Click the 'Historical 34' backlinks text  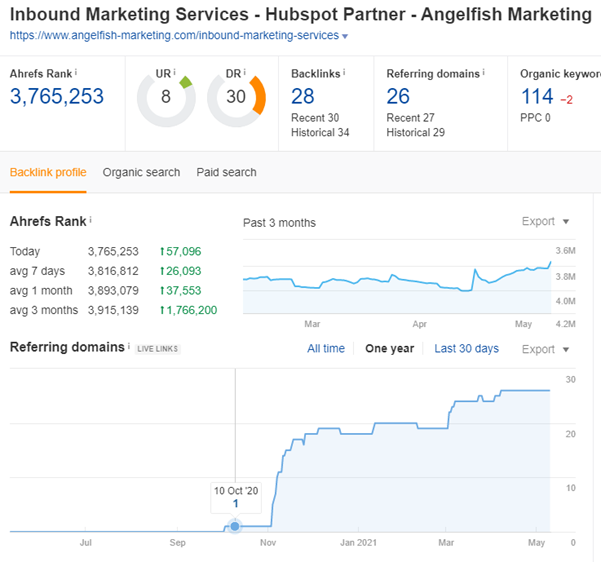coord(320,133)
